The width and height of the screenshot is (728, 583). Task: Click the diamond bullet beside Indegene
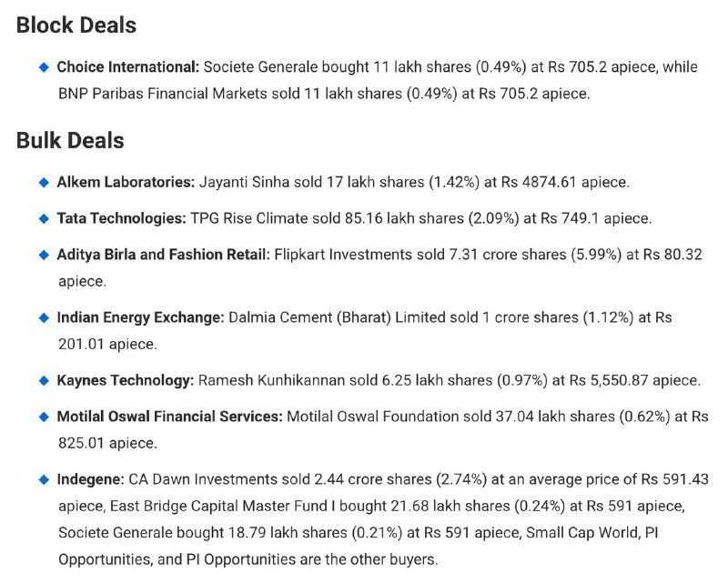tap(44, 479)
